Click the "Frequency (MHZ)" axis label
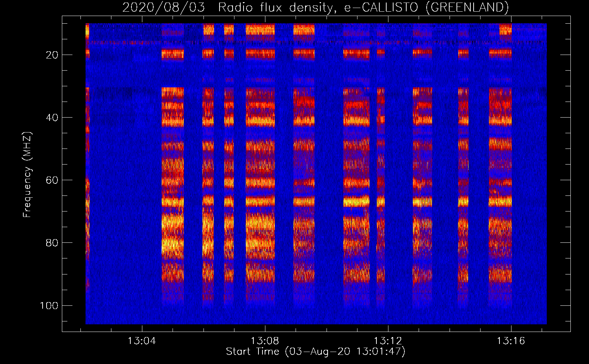The image size is (589, 364). coord(27,175)
